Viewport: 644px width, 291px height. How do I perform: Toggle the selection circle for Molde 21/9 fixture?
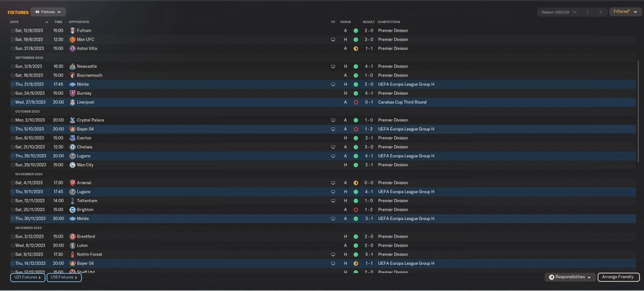[x=13, y=85]
